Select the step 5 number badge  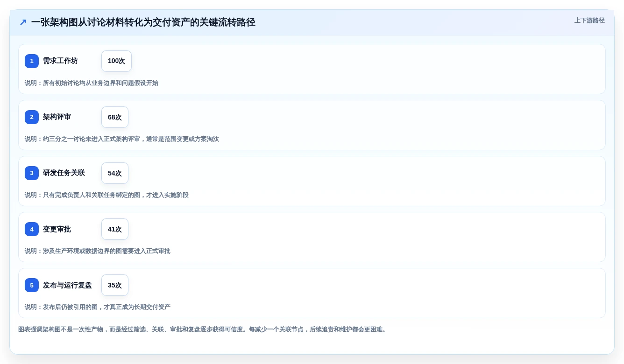coord(32,285)
